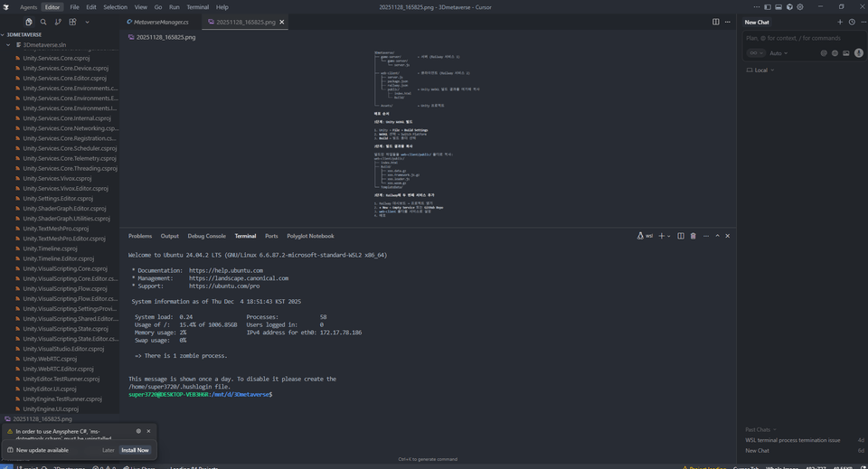The width and height of the screenshot is (868, 469).
Task: Split the terminal
Action: [680, 236]
